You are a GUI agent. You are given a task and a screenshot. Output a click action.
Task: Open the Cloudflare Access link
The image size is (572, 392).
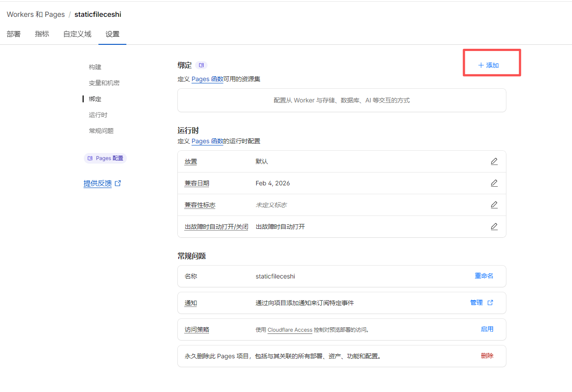tap(289, 329)
